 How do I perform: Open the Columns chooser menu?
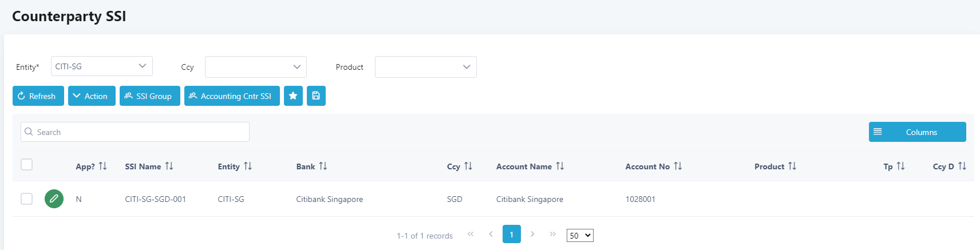pyautogui.click(x=917, y=132)
